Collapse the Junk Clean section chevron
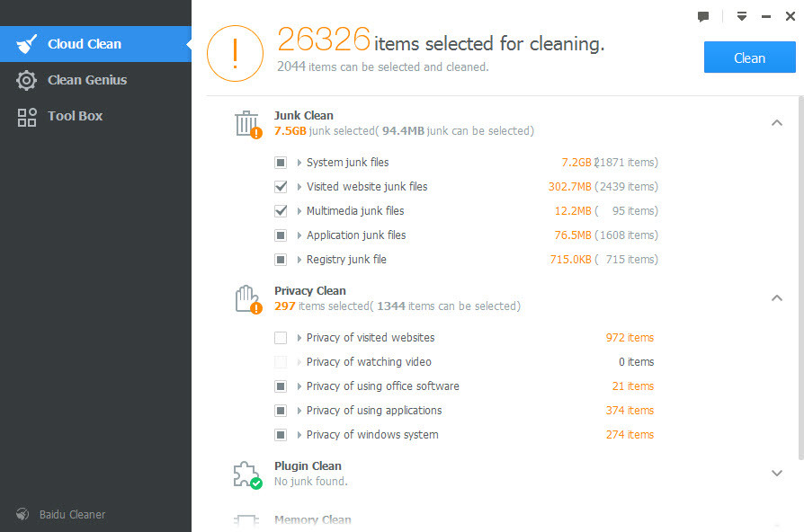Image resolution: width=804 pixels, height=532 pixels. tap(777, 123)
